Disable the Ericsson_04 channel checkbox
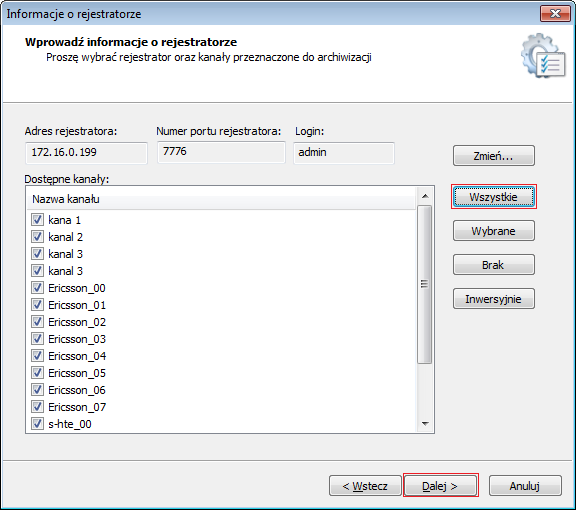 click(x=37, y=356)
